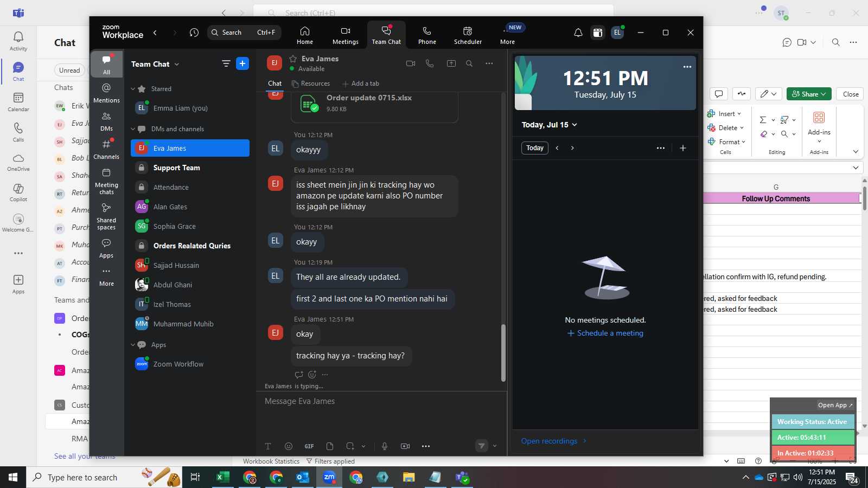This screenshot has width=868, height=488.
Task: Open DMs in Zoom sidebar
Action: click(x=106, y=121)
